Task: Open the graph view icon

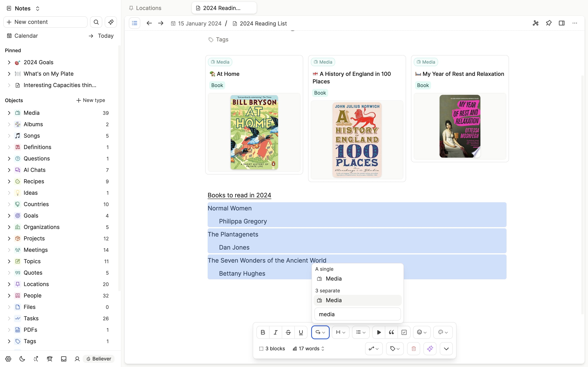Action: tap(536, 23)
